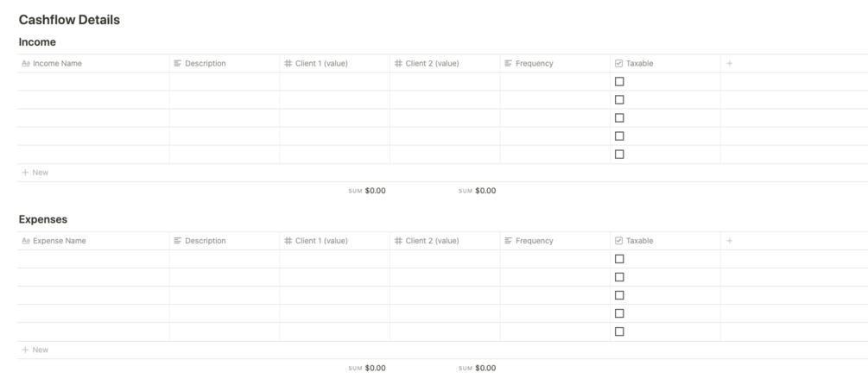Viewport: 868px width, 385px height.
Task: Check Taxable box in first Income row
Action: click(619, 81)
